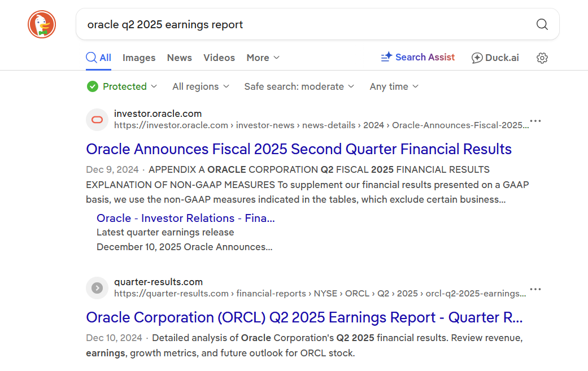The width and height of the screenshot is (588, 371).
Task: Open Search Assist
Action: [418, 58]
